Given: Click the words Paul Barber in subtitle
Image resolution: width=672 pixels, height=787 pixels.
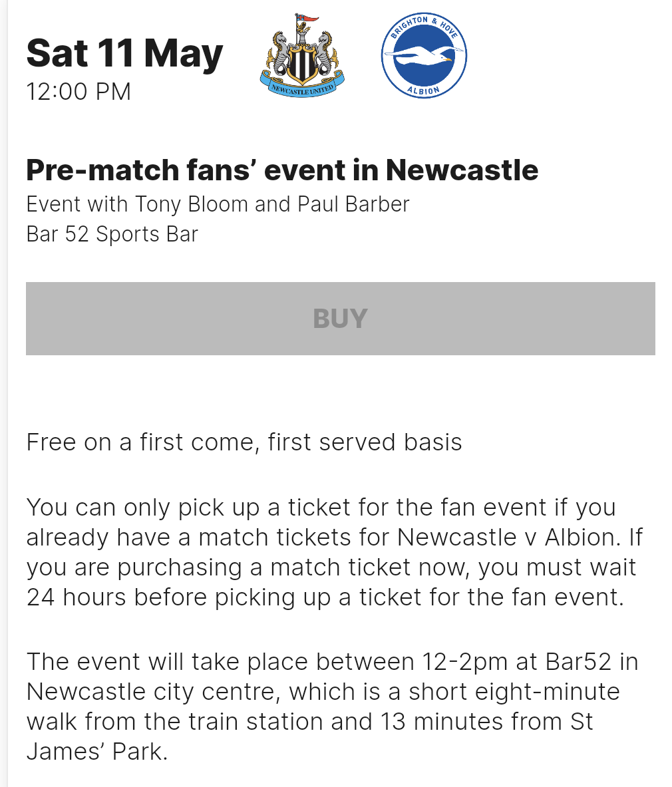Looking at the screenshot, I should point(353,204).
